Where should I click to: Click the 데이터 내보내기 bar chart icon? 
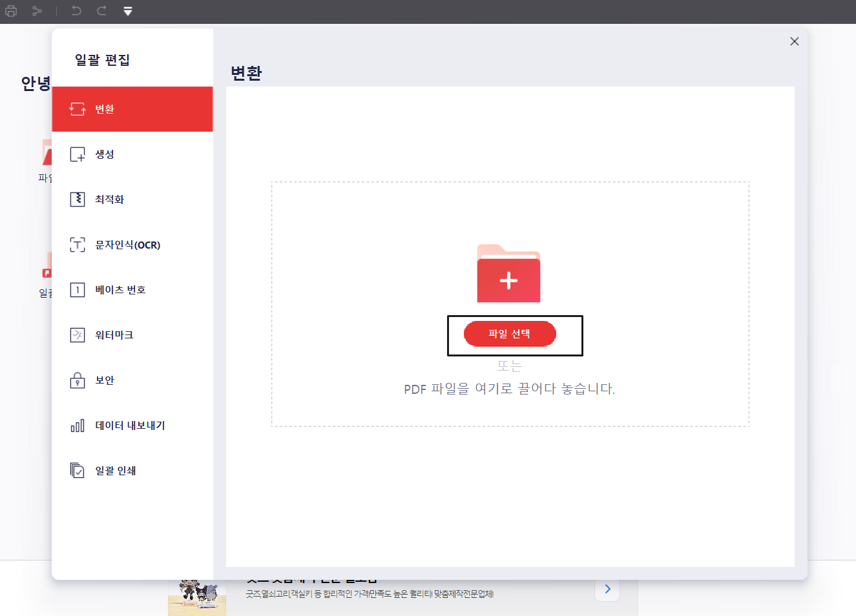coord(78,426)
